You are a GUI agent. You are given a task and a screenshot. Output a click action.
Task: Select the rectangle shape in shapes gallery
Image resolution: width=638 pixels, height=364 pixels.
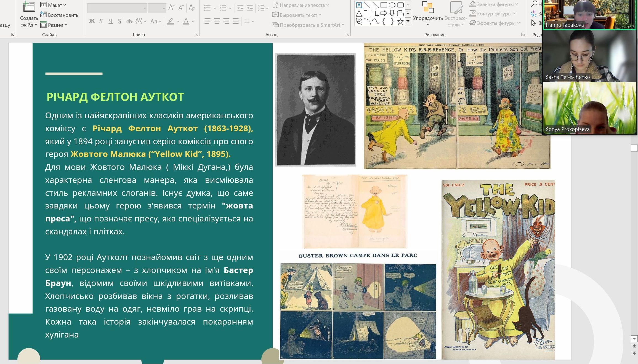point(384,5)
